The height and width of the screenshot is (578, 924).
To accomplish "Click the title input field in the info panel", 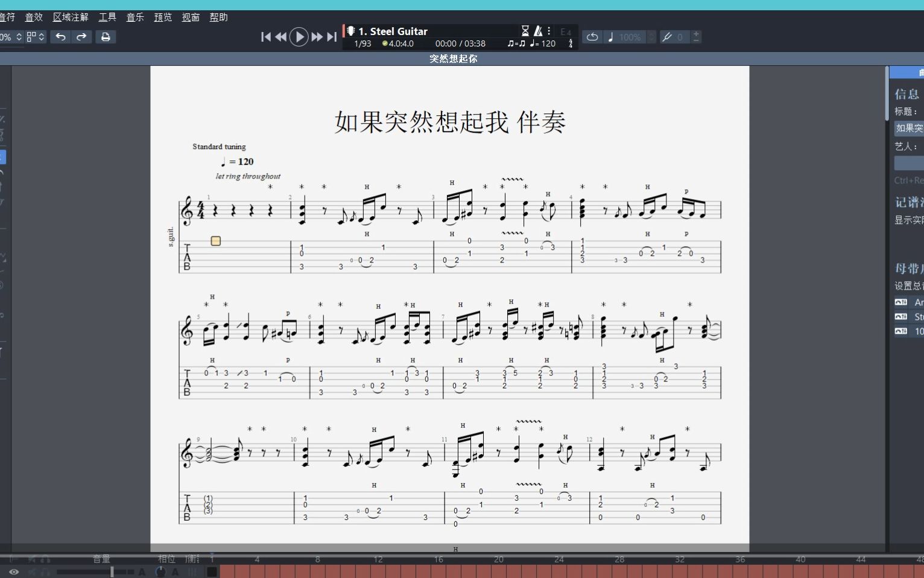I will coord(909,128).
